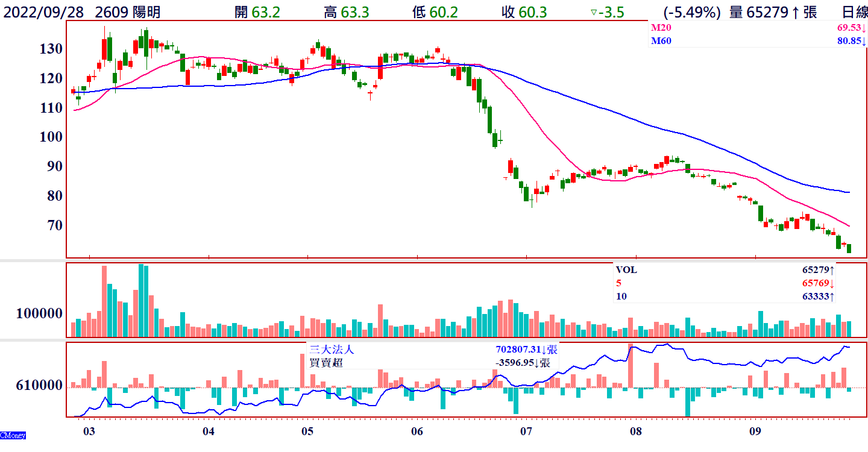This screenshot has height=452, width=868.
Task: Click the low price 低 60.2
Action: 435,12
